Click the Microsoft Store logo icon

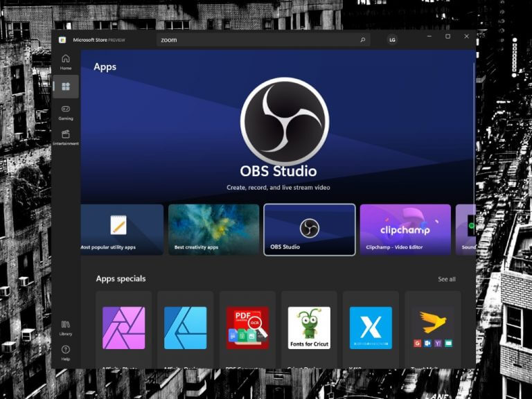62,40
